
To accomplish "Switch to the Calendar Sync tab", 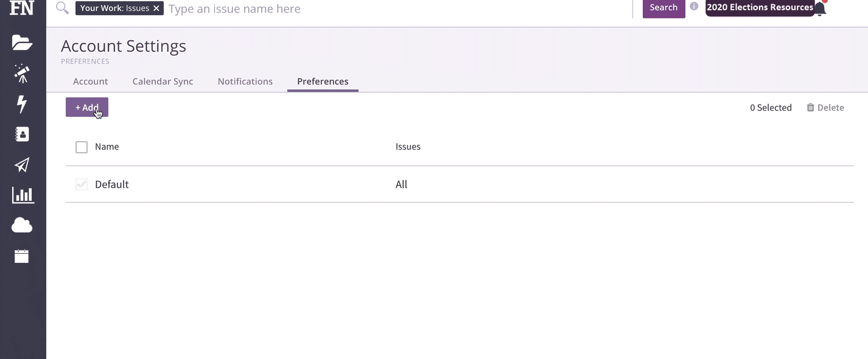I will [x=163, y=82].
